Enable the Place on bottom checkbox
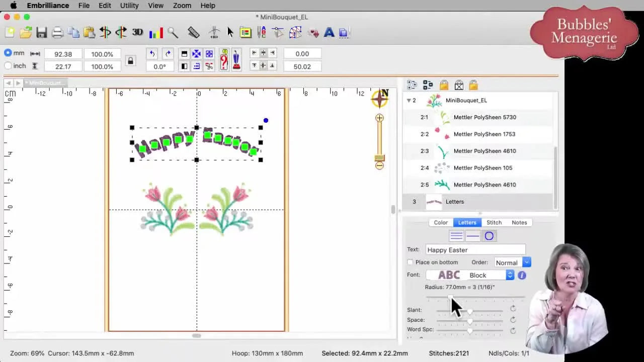The image size is (644, 362). point(410,262)
